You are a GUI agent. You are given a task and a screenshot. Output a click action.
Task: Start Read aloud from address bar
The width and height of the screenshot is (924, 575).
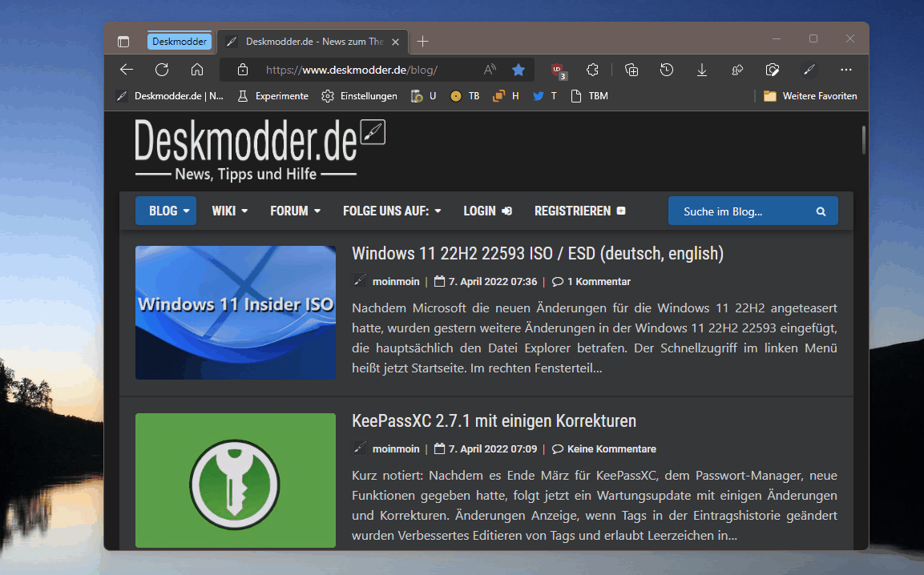pos(490,70)
